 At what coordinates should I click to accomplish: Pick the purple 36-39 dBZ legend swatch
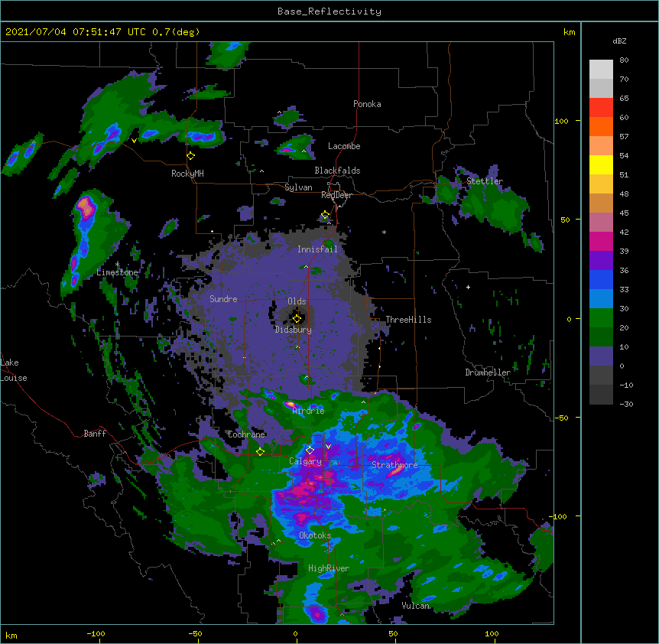(601, 261)
